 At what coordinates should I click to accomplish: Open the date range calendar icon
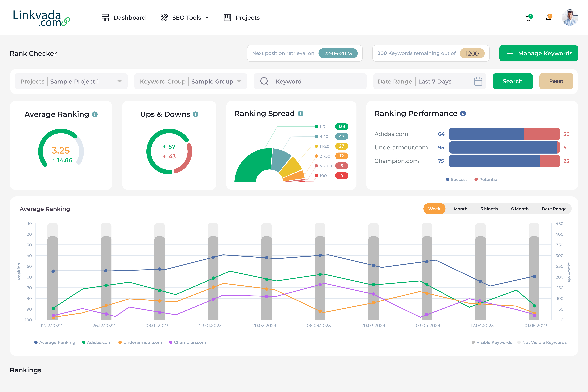(x=478, y=81)
